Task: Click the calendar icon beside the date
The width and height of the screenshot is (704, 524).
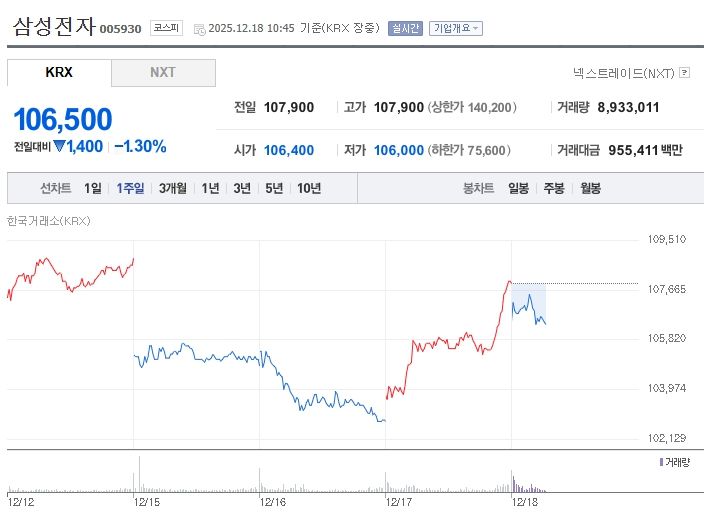Action: pos(198,29)
